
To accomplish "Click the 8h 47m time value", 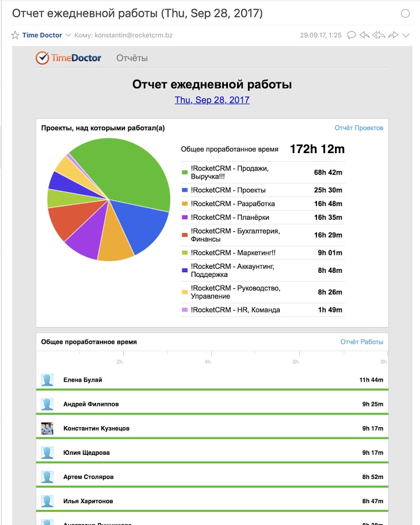I will (x=373, y=501).
